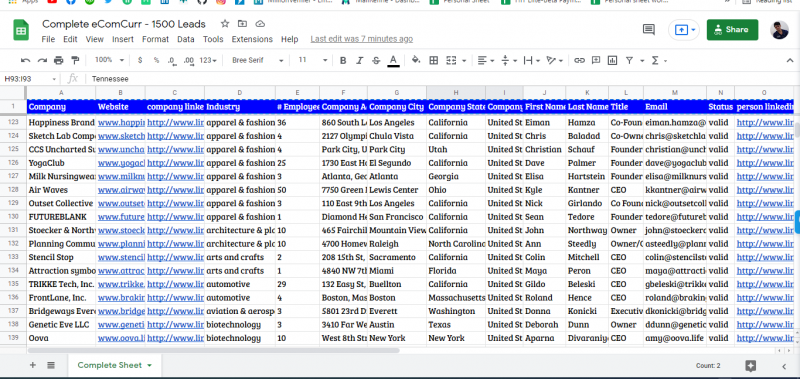Screen dimensions: 800x379
Task: Open the View menu
Action: 94,39
